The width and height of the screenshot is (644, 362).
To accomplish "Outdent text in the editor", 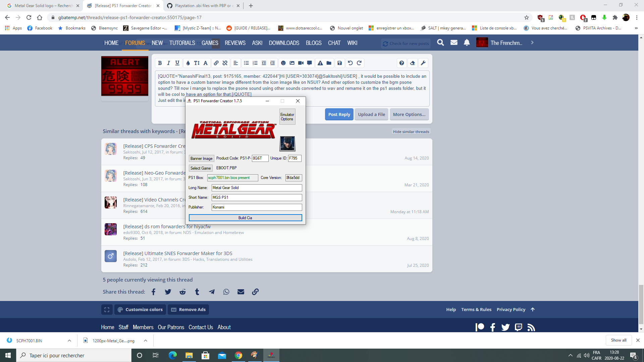I will coord(264,63).
